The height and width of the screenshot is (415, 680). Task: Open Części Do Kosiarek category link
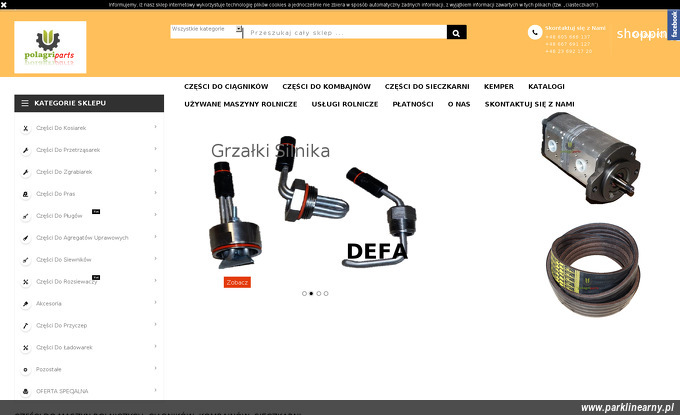click(x=61, y=128)
